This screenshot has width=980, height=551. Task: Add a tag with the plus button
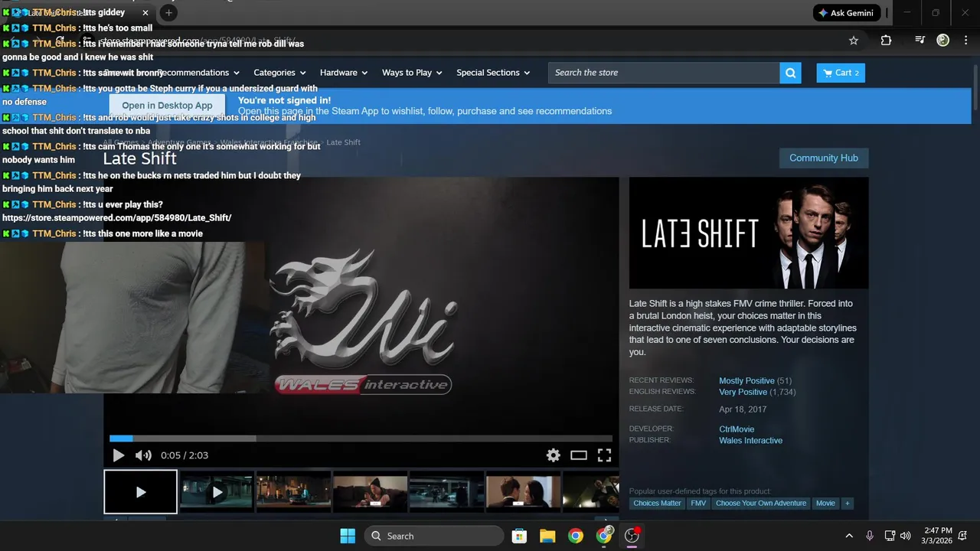coord(847,503)
